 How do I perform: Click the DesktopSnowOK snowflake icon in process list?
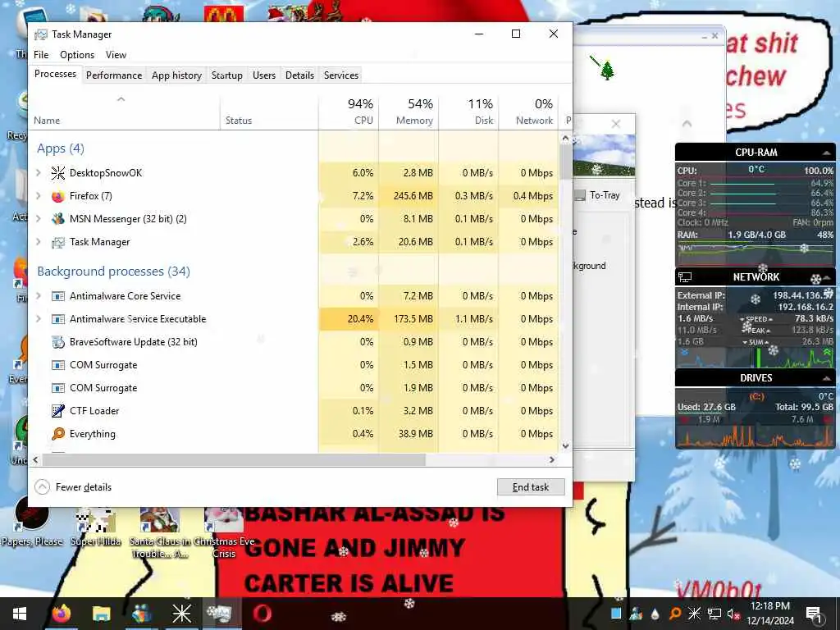pyautogui.click(x=58, y=173)
